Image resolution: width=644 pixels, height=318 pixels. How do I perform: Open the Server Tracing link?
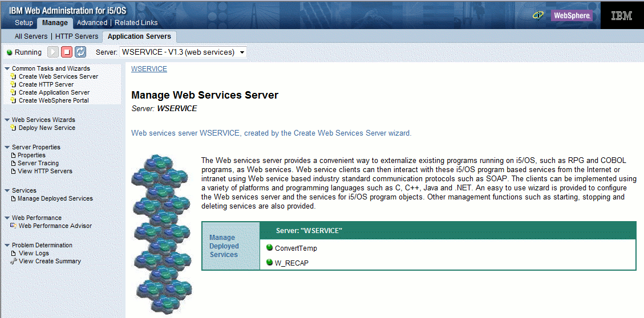(x=38, y=164)
